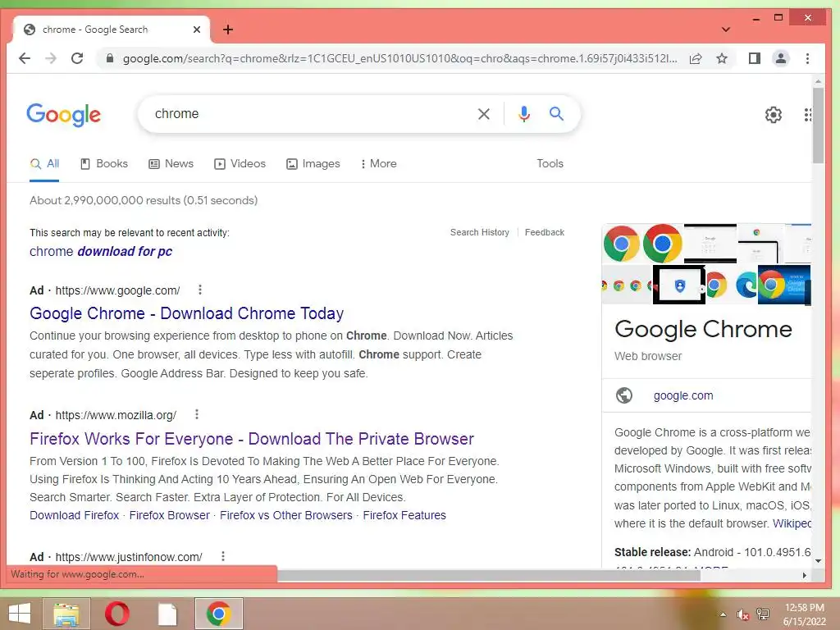
Task: Click the Feedback link
Action: (545, 232)
